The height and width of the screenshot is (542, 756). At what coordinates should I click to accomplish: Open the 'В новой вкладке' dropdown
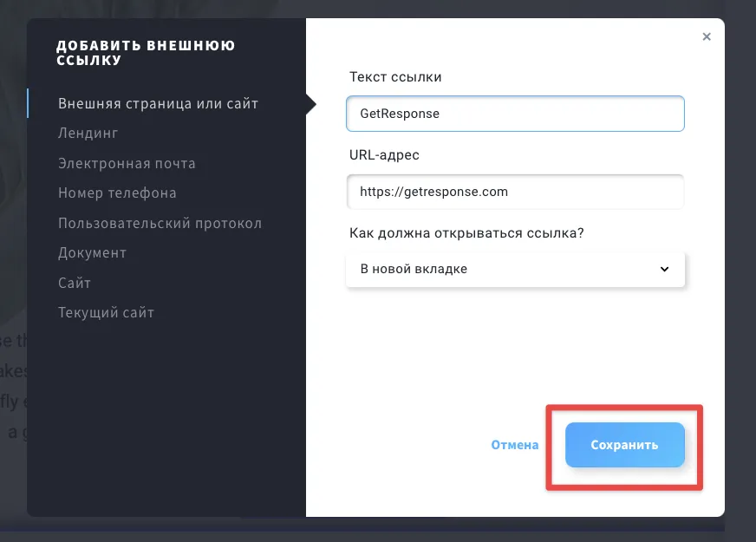(x=515, y=269)
